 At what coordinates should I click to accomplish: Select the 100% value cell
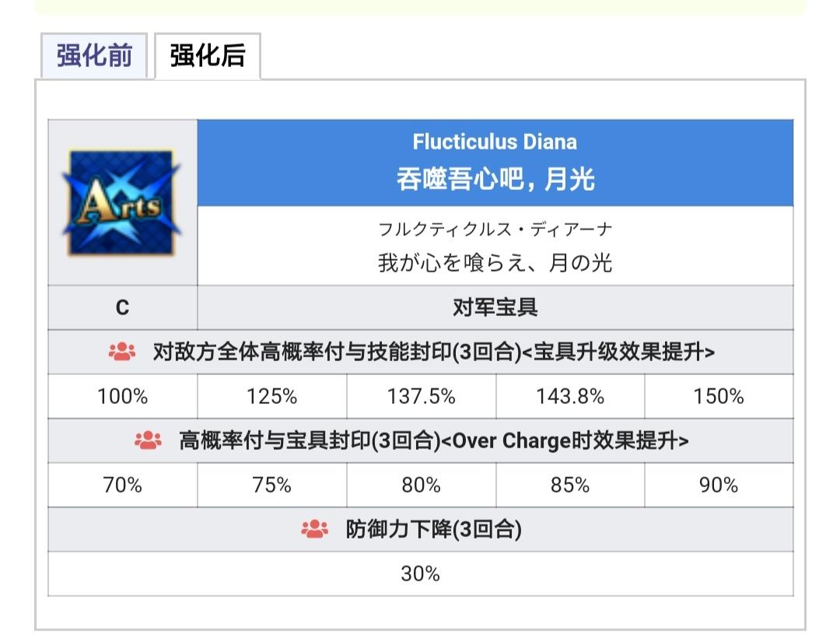[x=122, y=396]
